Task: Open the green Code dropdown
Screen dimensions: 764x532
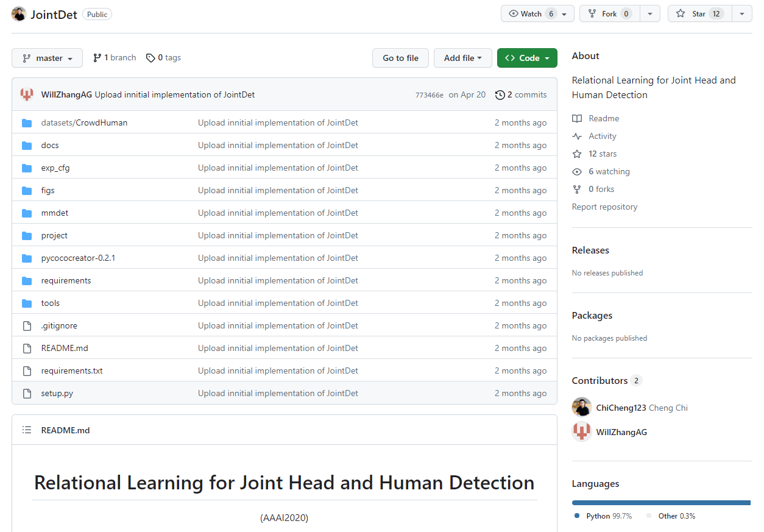Action: tap(527, 58)
